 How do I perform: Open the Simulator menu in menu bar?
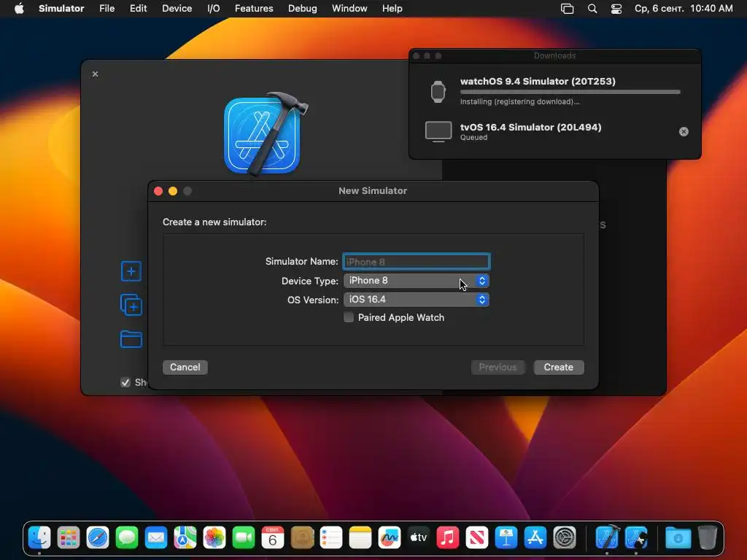pos(61,9)
